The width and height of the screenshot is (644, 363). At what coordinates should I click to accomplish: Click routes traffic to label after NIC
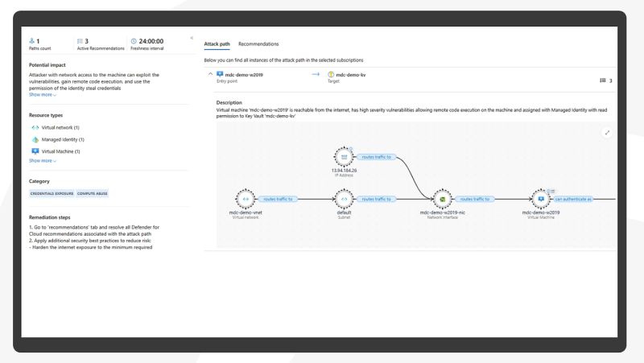(475, 199)
